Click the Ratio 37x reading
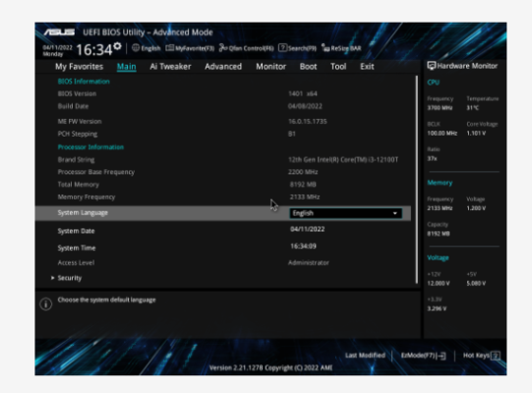532x393 pixels. pos(432,159)
